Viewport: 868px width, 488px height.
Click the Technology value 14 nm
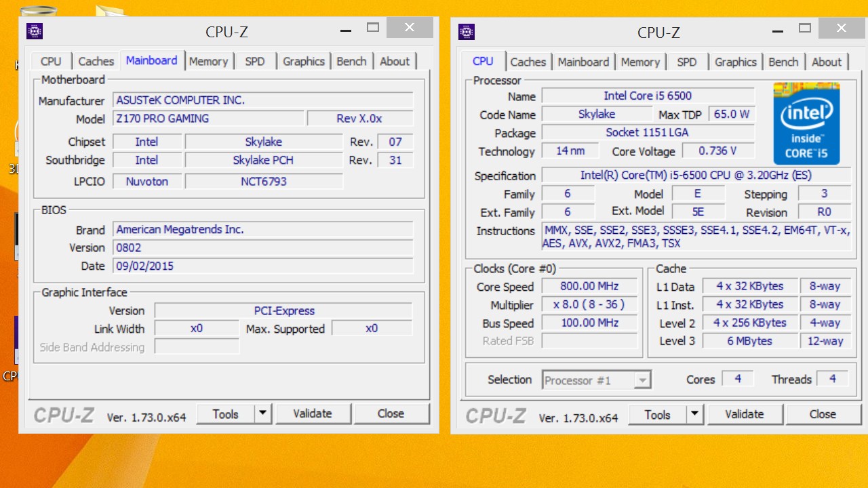(x=571, y=151)
